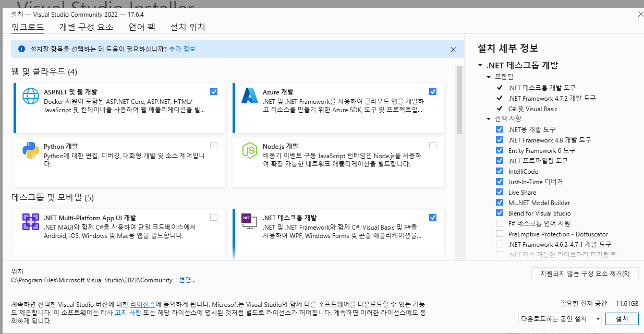Uncheck Entity Framework 6 tools option
The width and height of the screenshot is (644, 334).
pyautogui.click(x=500, y=150)
